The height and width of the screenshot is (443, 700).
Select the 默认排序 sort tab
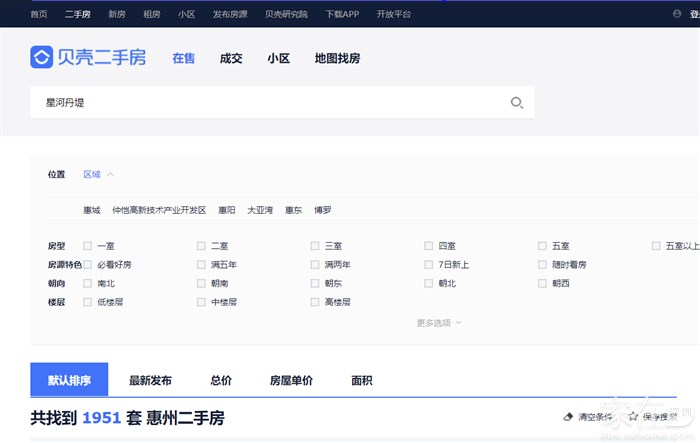coord(69,381)
